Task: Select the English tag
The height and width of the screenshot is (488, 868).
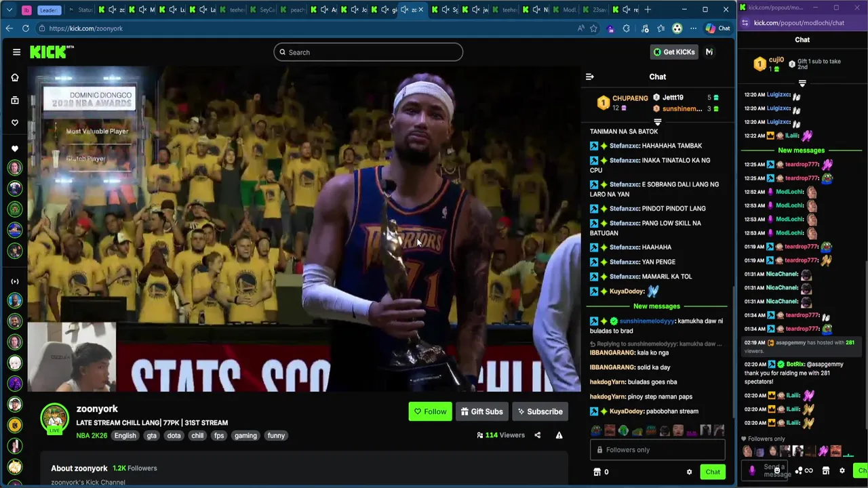Action: [x=125, y=436]
